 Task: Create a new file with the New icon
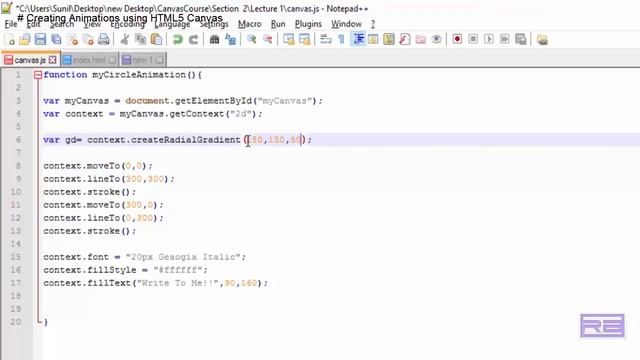[9, 39]
